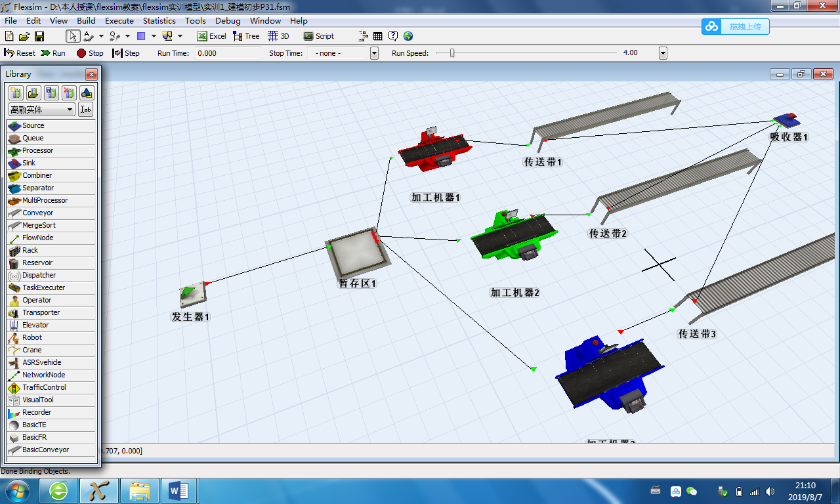Open the Execute menu
Viewport: 840px width, 504px height.
click(x=119, y=20)
